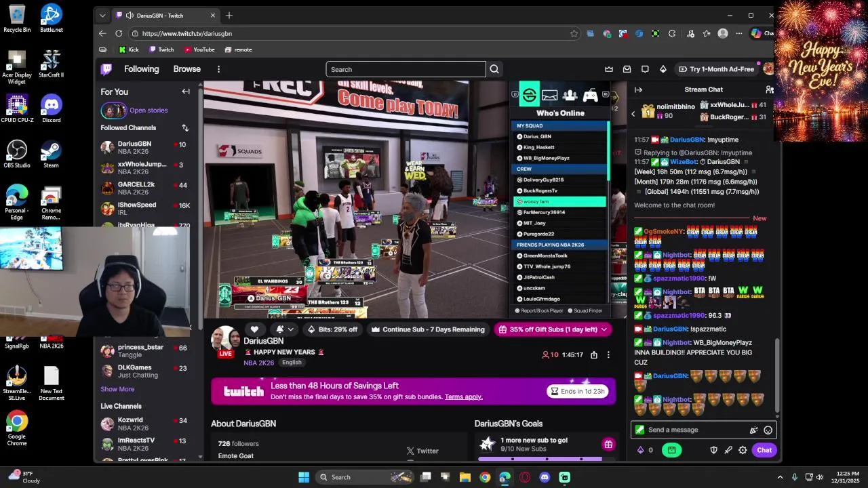This screenshot has width=868, height=488.
Task: Click the bits balance icon in chat footer
Action: [641, 450]
